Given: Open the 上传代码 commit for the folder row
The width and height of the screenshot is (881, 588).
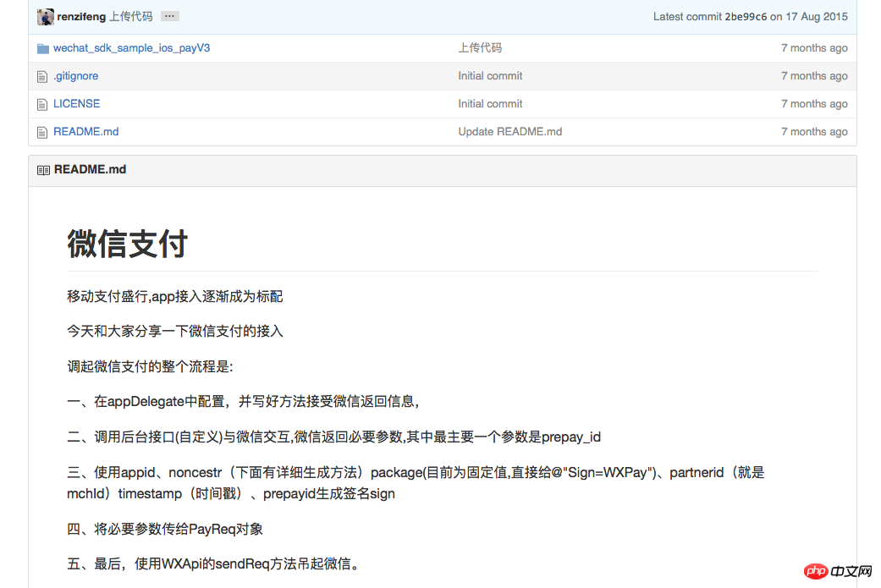Looking at the screenshot, I should pyautogui.click(x=480, y=48).
